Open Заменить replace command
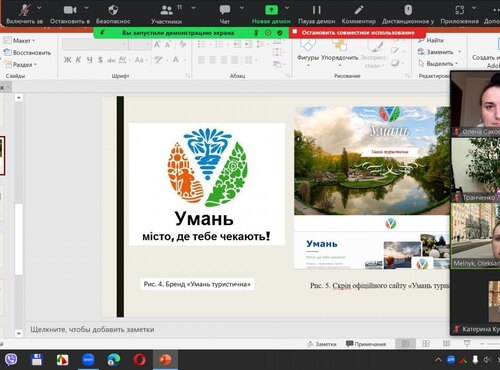The height and width of the screenshot is (370, 500). [439, 52]
